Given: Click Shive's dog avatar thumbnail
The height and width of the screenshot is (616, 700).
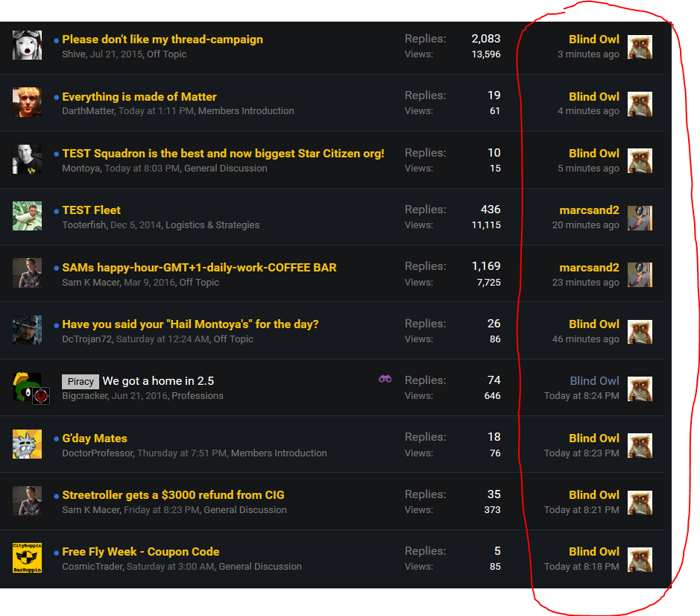Looking at the screenshot, I should coord(27,45).
